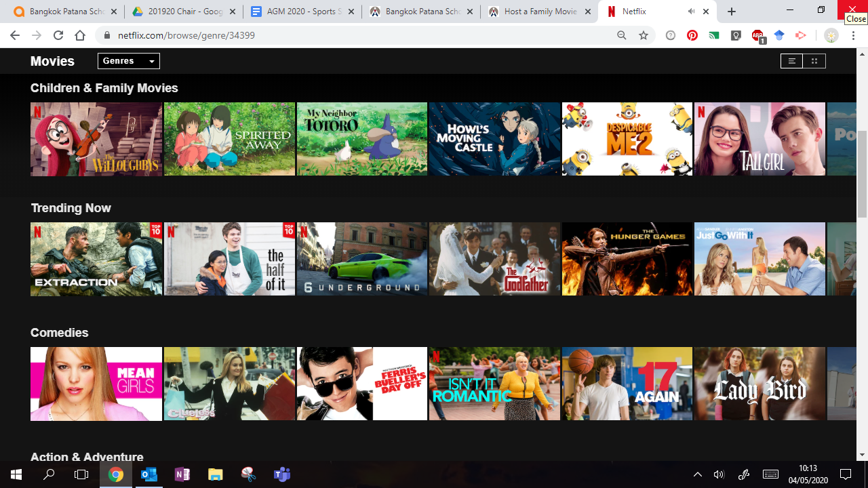
Task: Switch to the Host a Family Movie tab
Action: pos(539,12)
